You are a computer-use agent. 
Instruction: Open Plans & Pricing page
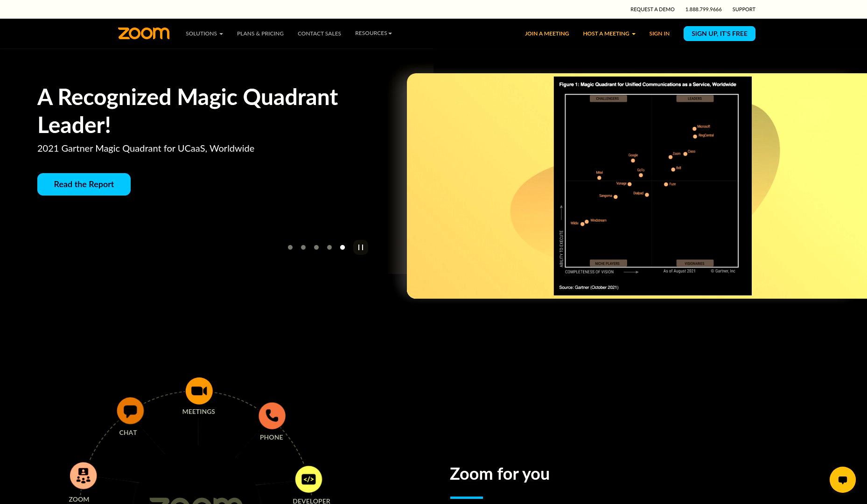click(x=260, y=34)
